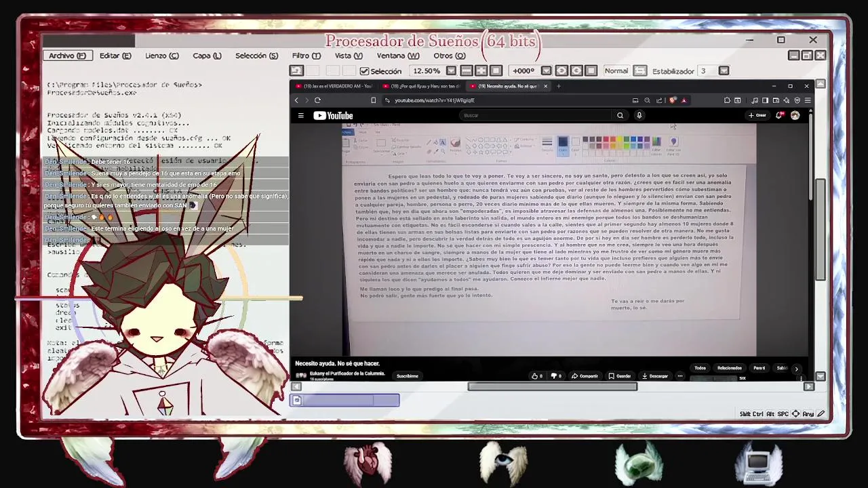The height and width of the screenshot is (488, 868).
Task: Click the zoom out bar icon after zoom dropdown
Action: tap(467, 71)
